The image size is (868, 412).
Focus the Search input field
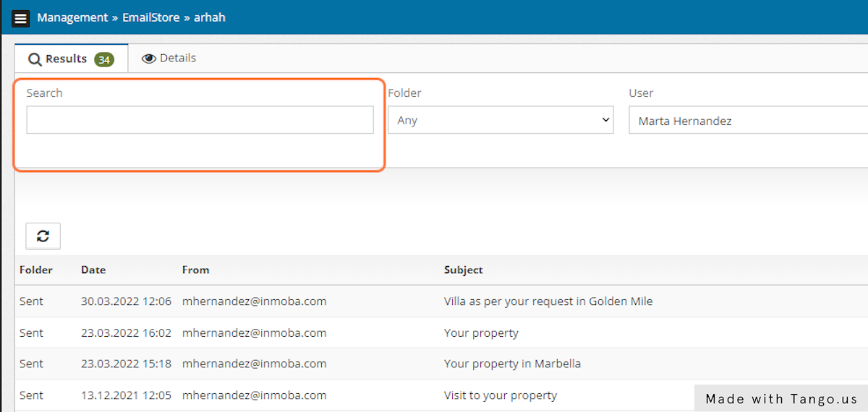tap(200, 120)
